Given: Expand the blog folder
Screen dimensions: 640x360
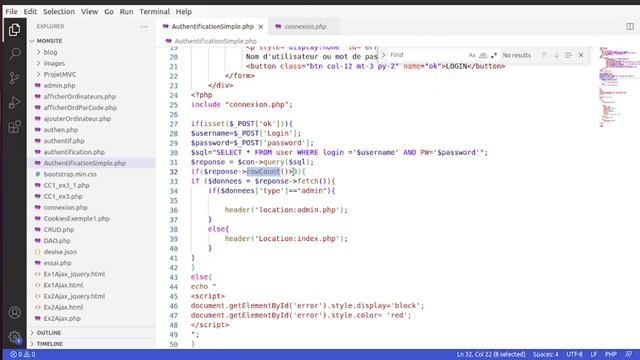Looking at the screenshot, I should (51, 52).
